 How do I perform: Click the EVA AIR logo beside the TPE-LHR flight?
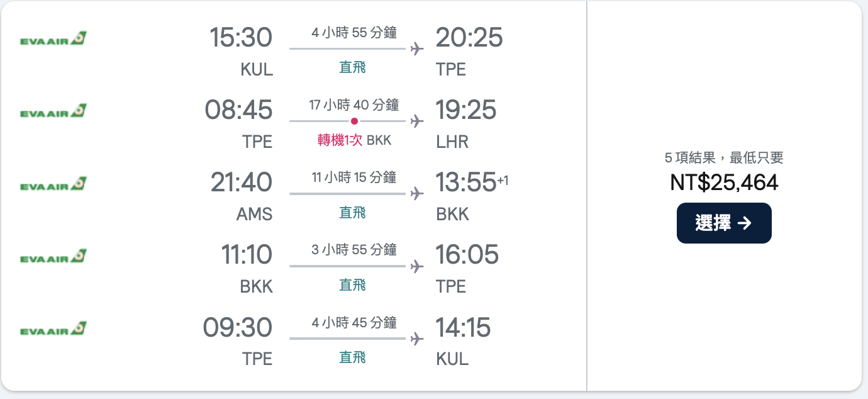pyautogui.click(x=53, y=110)
